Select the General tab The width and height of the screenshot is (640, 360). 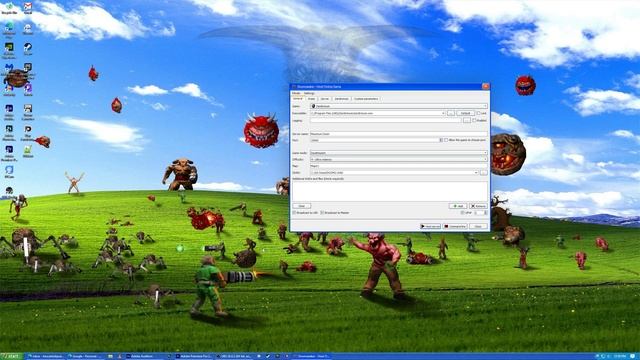click(298, 99)
